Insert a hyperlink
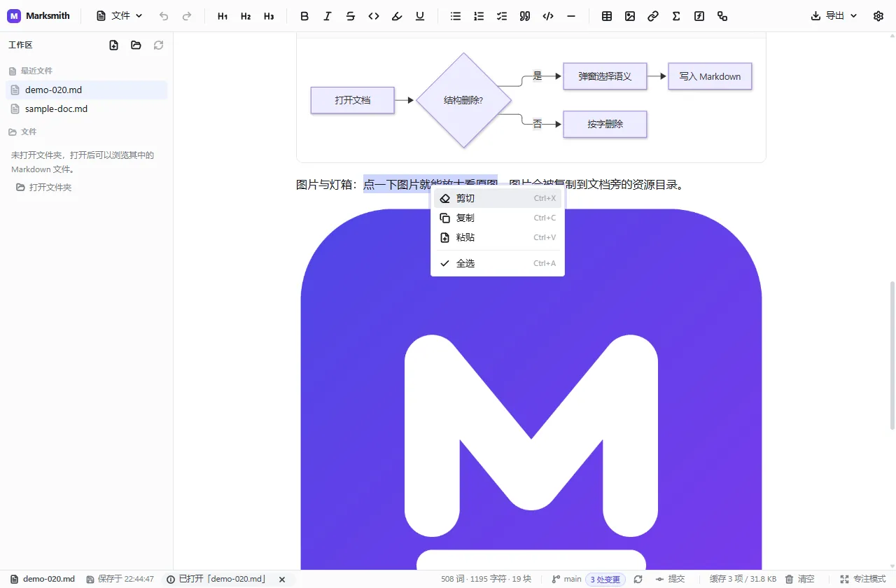This screenshot has height=588, width=896. point(653,16)
